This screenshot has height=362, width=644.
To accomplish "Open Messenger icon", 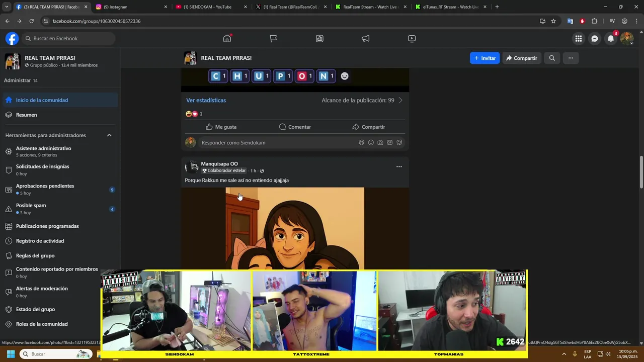I will click(x=595, y=38).
